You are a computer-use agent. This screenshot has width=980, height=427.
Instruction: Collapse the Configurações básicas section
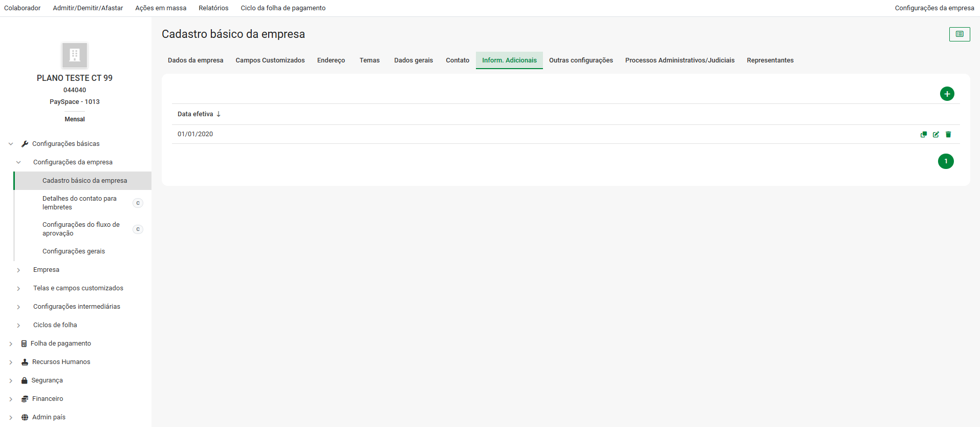pos(11,144)
